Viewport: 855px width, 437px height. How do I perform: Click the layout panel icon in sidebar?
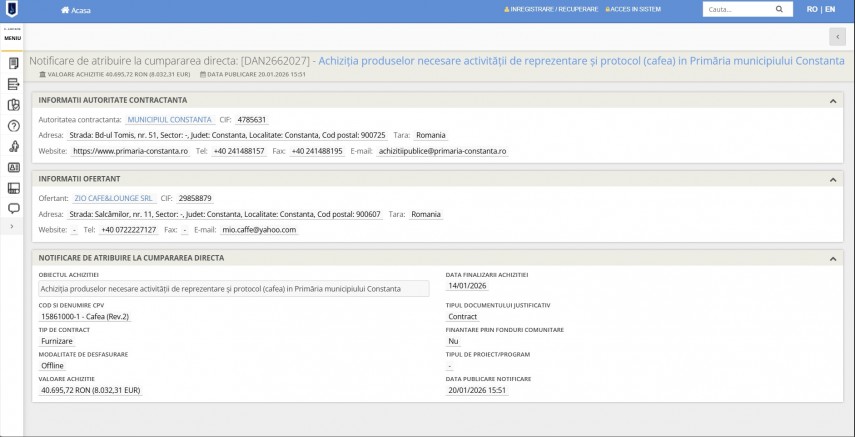click(x=14, y=188)
